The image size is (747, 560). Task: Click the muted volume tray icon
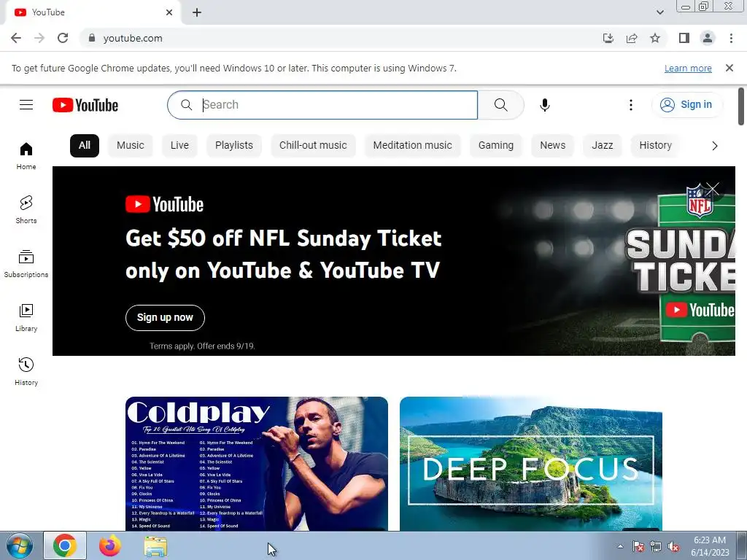coord(673,547)
